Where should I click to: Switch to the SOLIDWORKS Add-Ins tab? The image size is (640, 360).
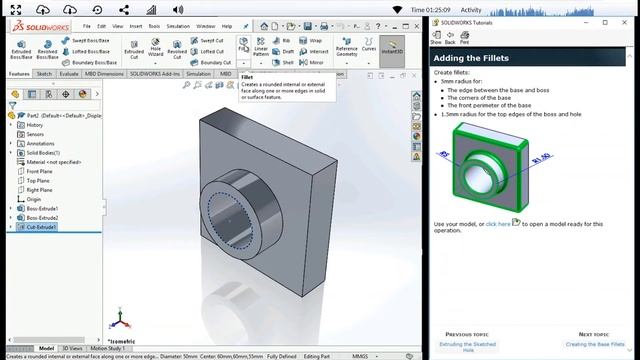pos(155,74)
